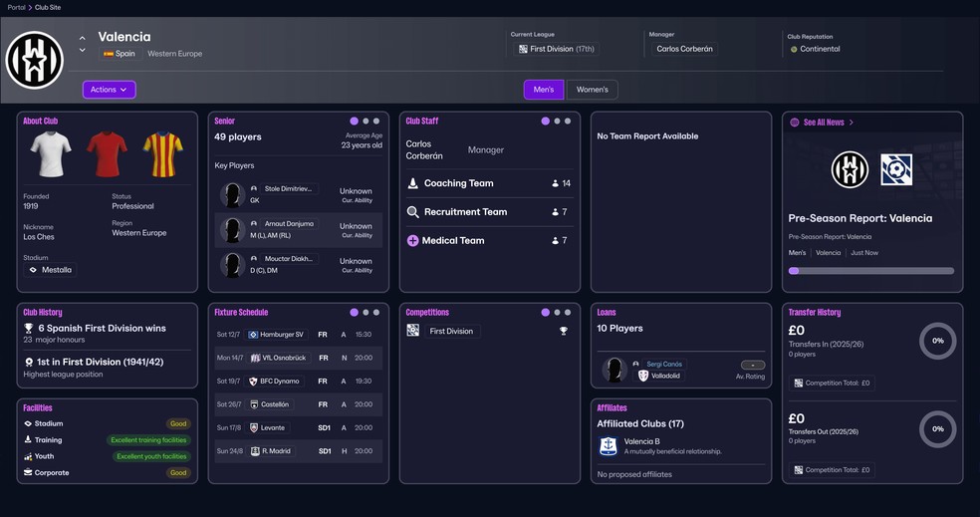Select second page dot in Fixture Schedule panel
Image resolution: width=980 pixels, height=517 pixels.
click(366, 312)
